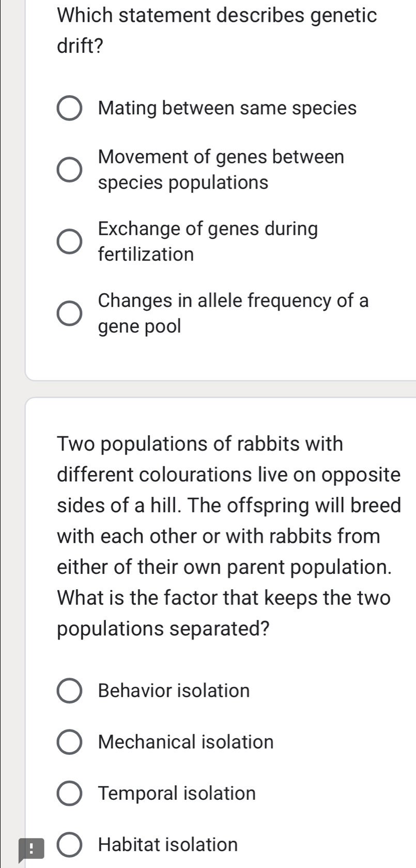Click the 'Behavior isolation' answer label
The height and width of the screenshot is (868, 416).
click(174, 691)
